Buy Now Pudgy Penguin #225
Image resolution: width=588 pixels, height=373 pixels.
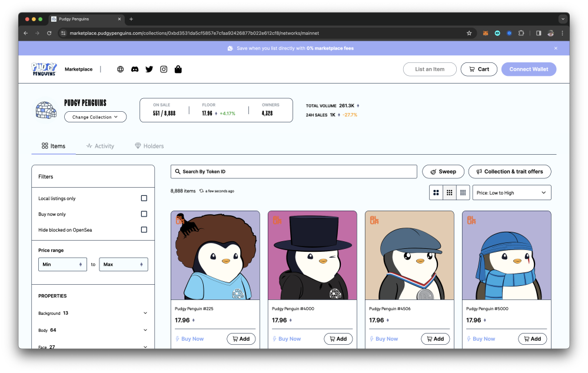pos(190,339)
